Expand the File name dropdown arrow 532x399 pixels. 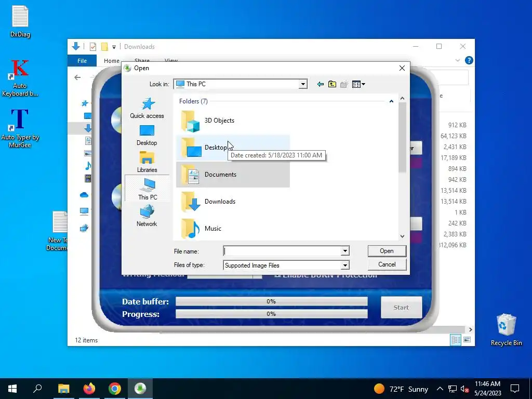pyautogui.click(x=345, y=251)
